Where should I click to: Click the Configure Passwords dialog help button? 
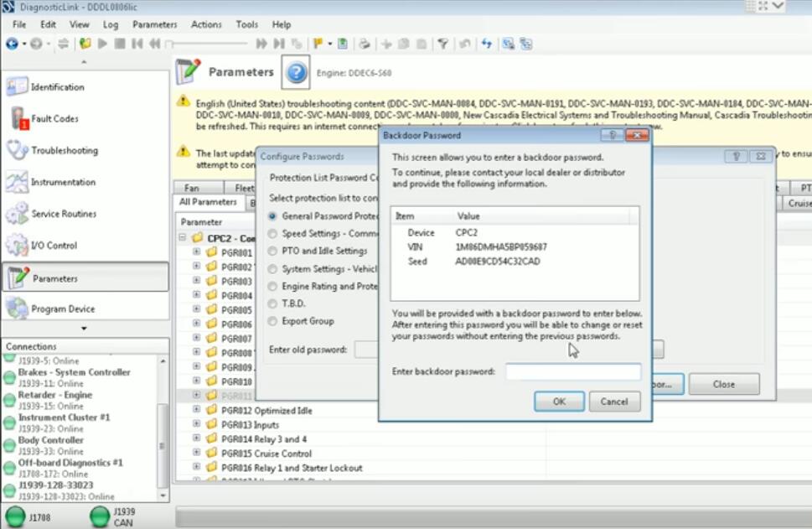coord(736,156)
